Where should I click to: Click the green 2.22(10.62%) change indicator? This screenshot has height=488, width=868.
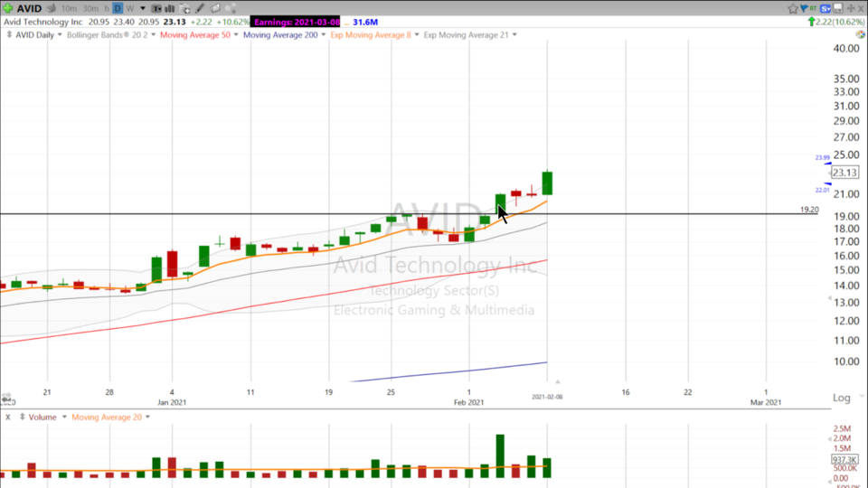click(x=835, y=22)
